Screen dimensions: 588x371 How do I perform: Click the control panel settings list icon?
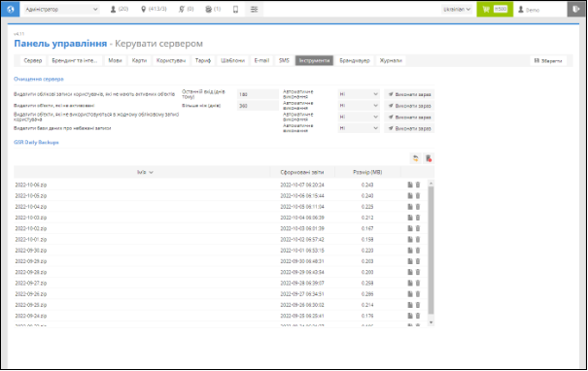pyautogui.click(x=255, y=10)
